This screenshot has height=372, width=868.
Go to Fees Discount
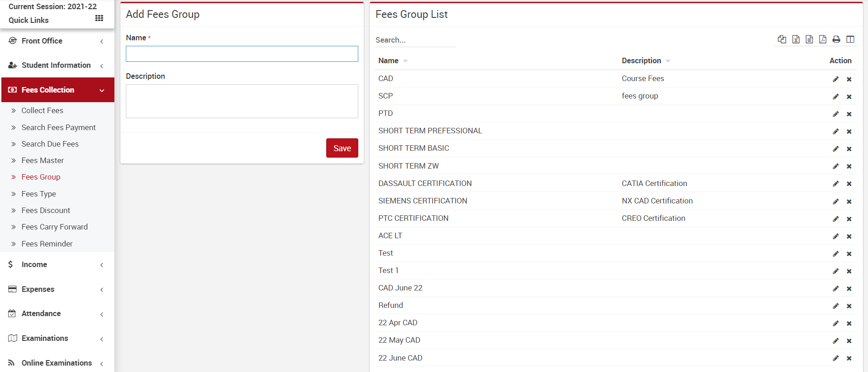[46, 210]
